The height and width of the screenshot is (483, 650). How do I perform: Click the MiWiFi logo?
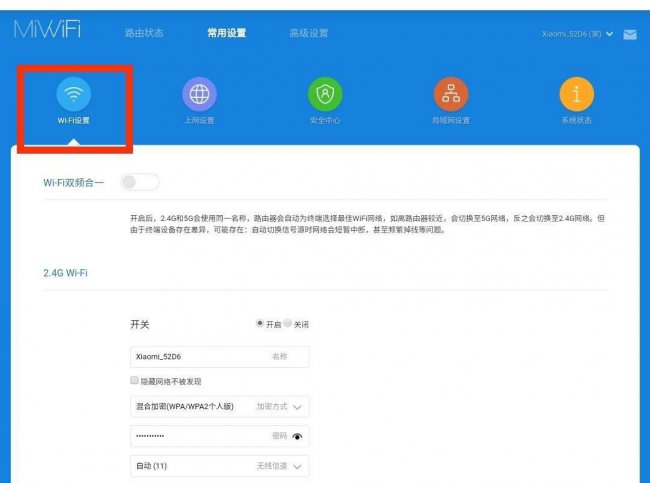(x=47, y=29)
